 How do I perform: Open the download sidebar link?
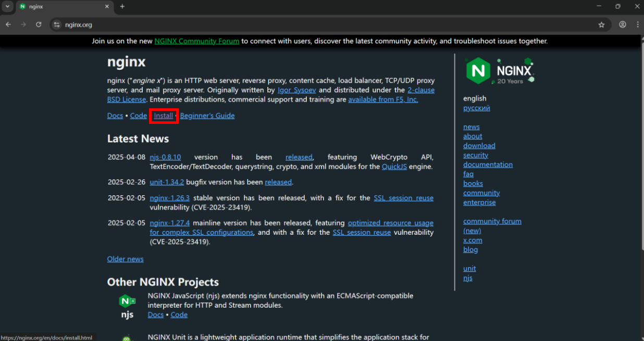tap(479, 146)
